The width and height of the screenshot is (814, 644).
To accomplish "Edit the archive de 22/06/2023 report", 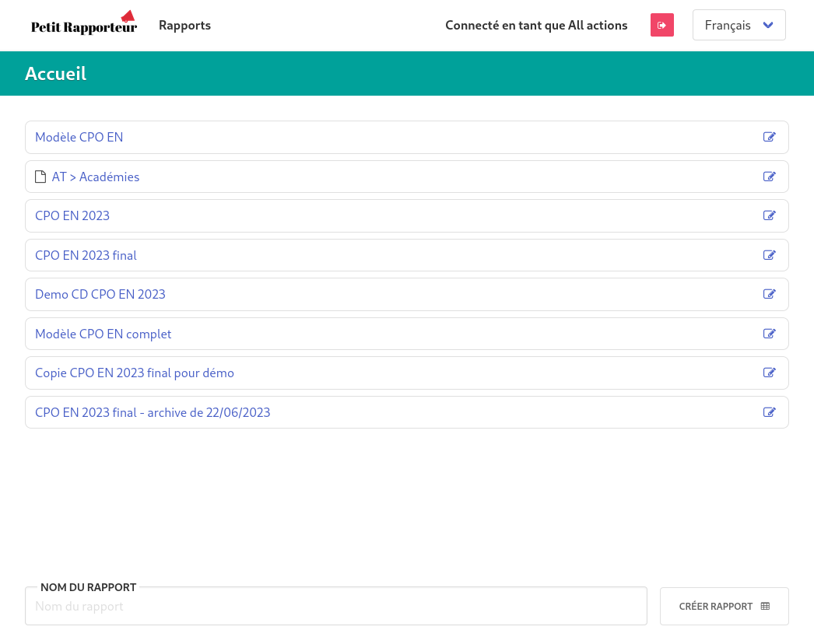I will (770, 412).
